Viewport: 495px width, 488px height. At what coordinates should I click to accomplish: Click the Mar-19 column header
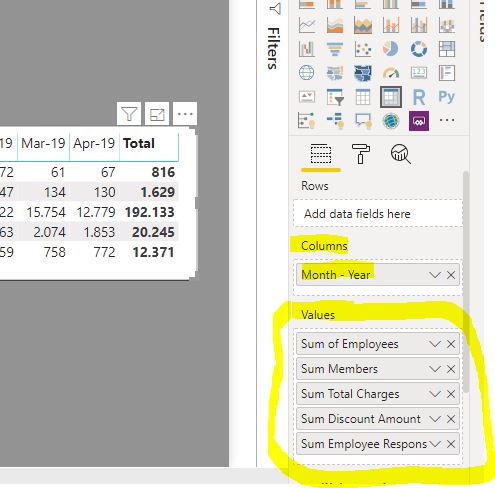tap(43, 144)
